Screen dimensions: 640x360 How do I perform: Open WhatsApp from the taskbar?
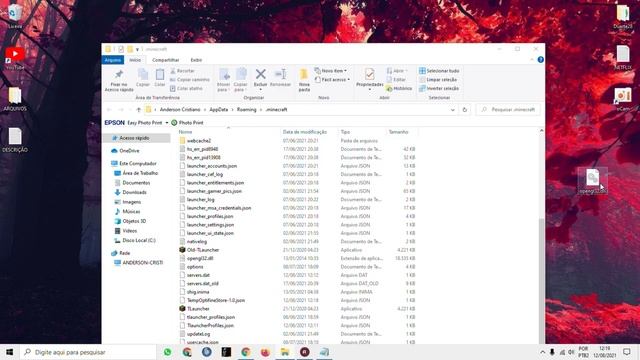[x=167, y=352]
